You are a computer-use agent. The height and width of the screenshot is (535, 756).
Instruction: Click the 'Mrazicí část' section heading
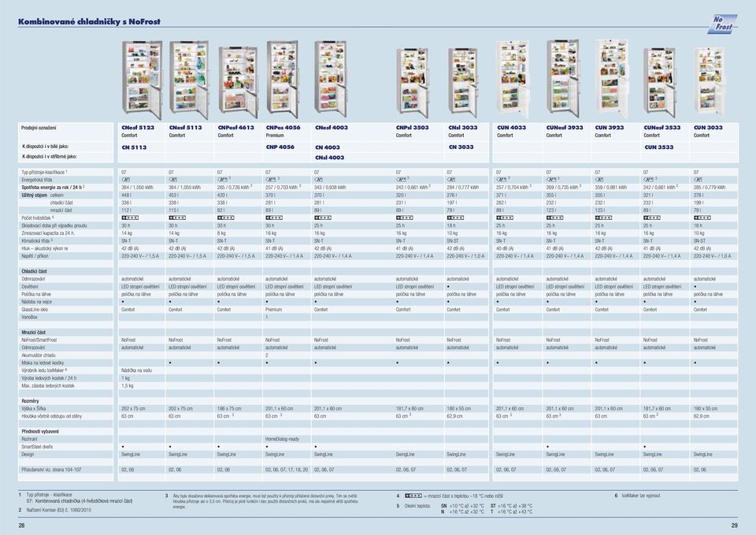[x=33, y=333]
